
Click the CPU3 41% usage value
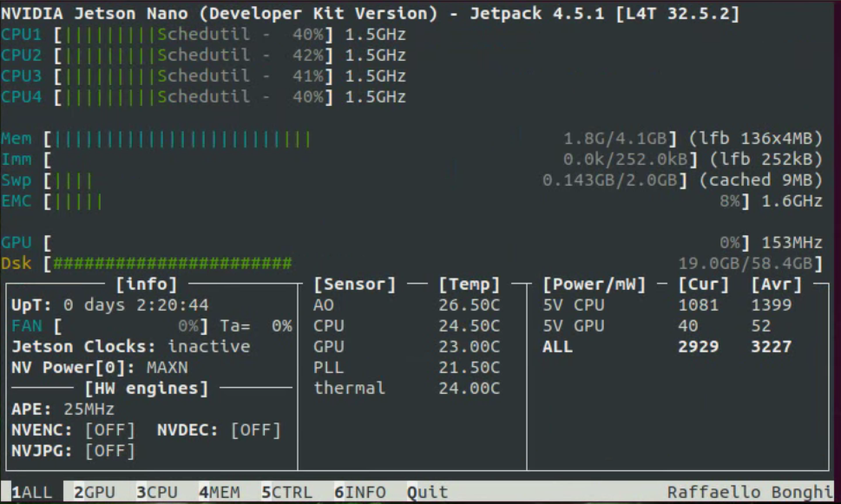coord(308,76)
